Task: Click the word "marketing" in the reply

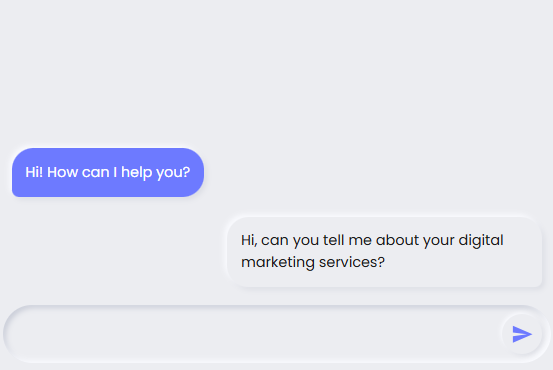Action: 278,263
